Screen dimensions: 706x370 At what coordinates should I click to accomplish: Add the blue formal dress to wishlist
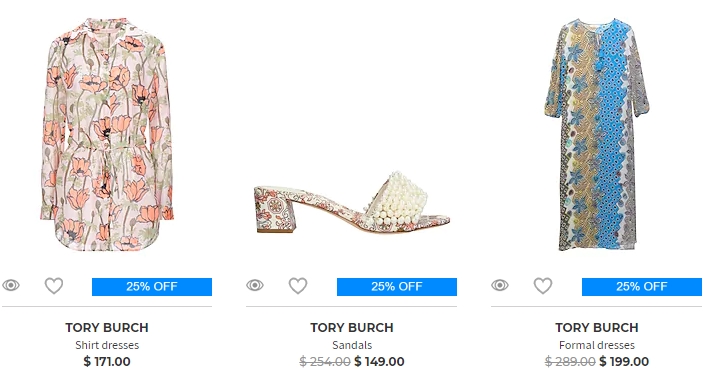coord(543,286)
